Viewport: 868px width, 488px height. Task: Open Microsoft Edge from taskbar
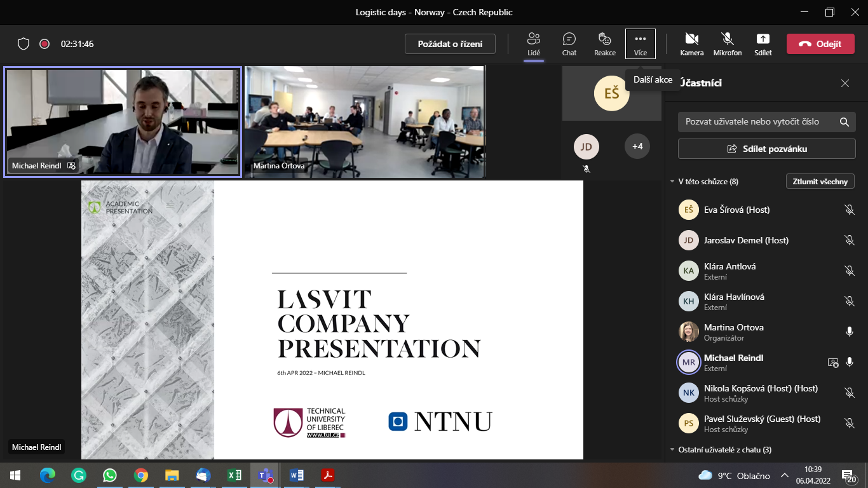tap(48, 475)
